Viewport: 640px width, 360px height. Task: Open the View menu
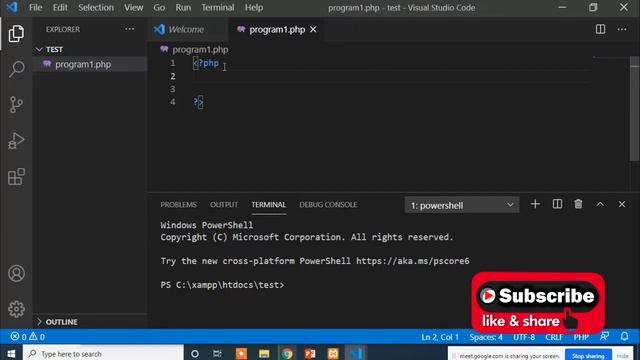click(133, 7)
